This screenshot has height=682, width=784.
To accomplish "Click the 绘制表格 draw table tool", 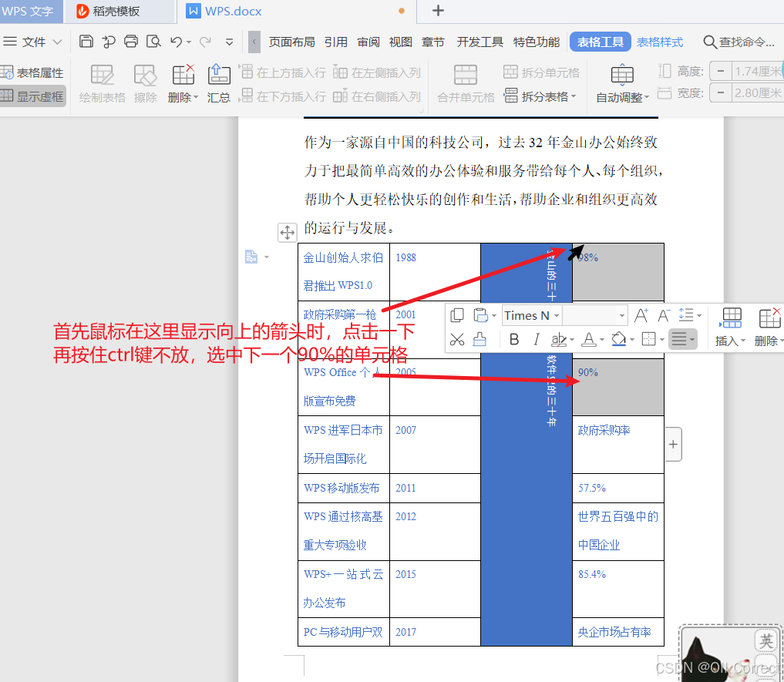I will tap(102, 84).
